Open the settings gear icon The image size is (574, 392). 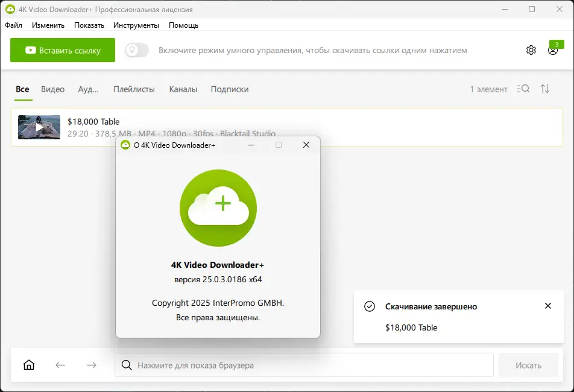coord(531,50)
